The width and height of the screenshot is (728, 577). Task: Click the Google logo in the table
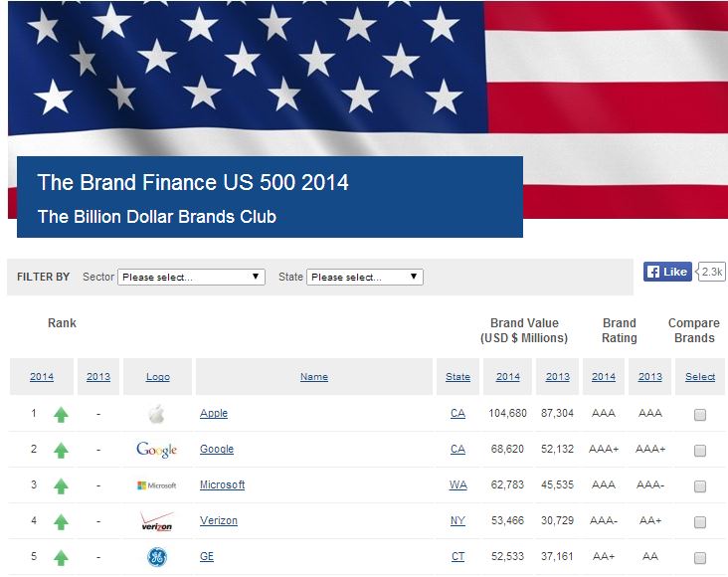tap(156, 450)
